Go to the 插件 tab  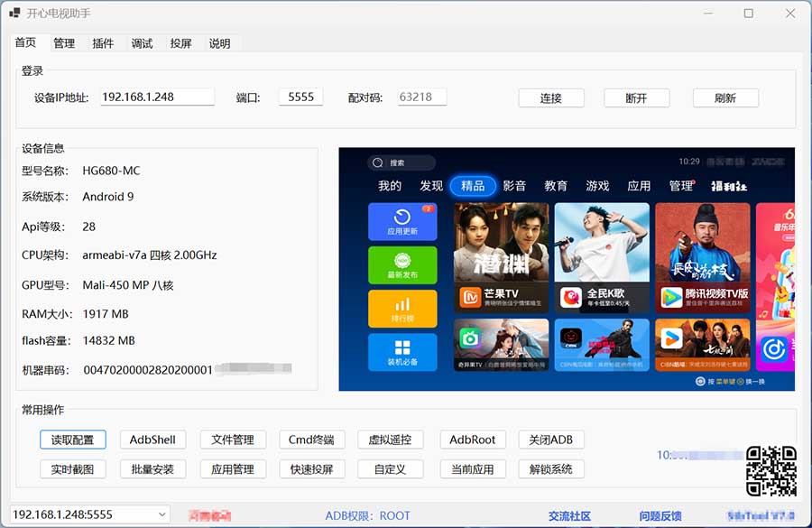click(x=103, y=43)
